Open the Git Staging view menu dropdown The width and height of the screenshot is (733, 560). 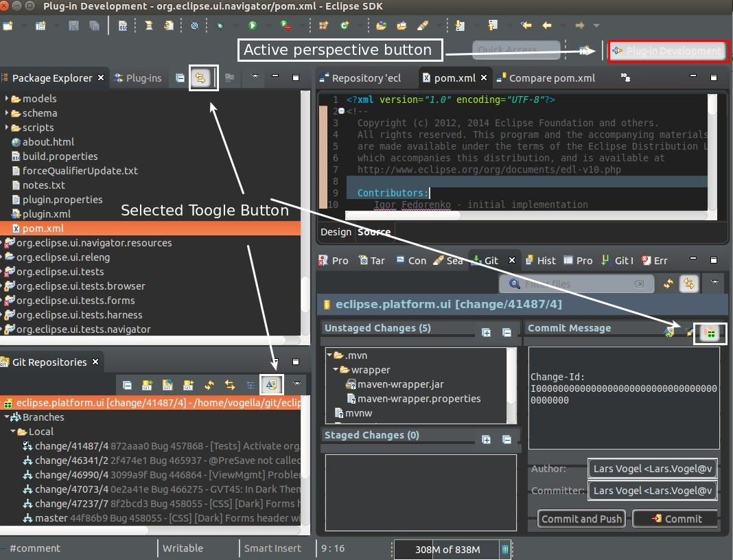click(x=715, y=283)
